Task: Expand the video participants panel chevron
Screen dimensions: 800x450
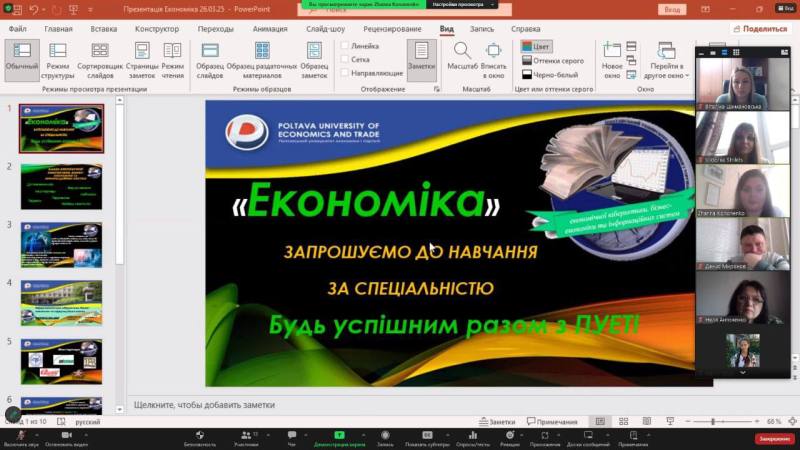Action: click(x=742, y=372)
